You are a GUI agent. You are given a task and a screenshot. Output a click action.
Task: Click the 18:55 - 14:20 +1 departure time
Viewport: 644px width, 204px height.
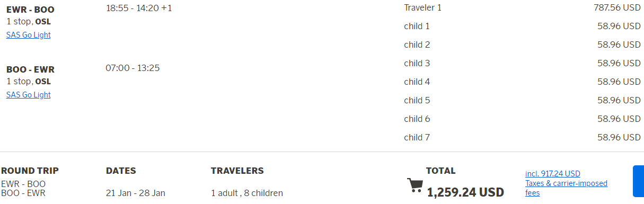coord(139,8)
